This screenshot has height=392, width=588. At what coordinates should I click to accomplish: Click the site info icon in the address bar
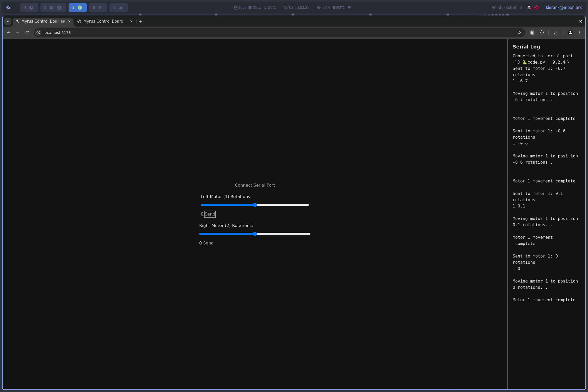pos(39,33)
